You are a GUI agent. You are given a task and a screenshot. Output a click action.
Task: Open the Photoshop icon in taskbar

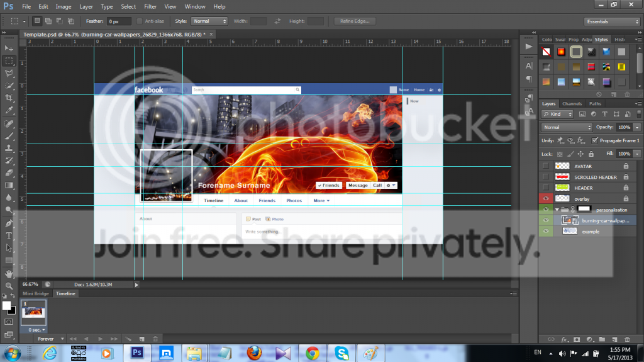[x=137, y=353]
